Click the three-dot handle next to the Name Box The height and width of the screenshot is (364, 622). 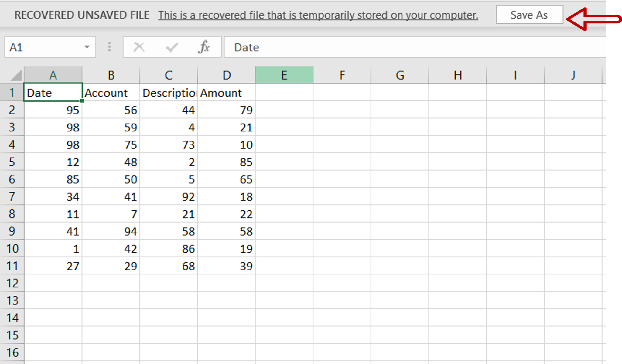coord(109,47)
